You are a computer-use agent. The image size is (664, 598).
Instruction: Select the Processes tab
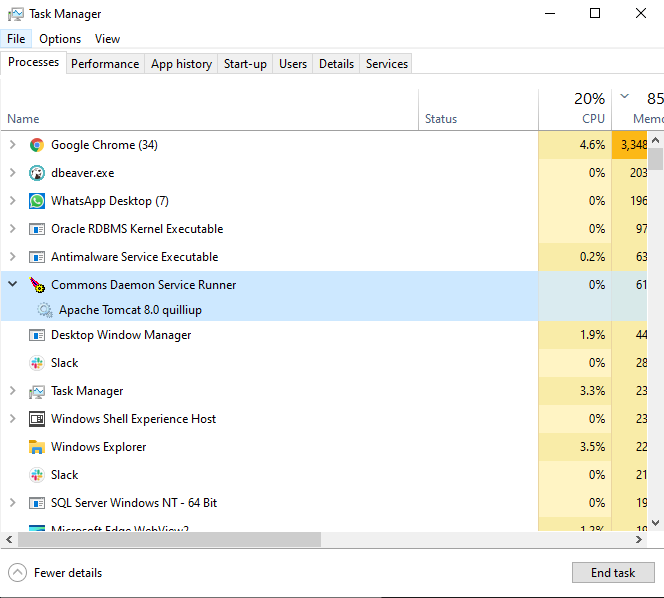33,62
